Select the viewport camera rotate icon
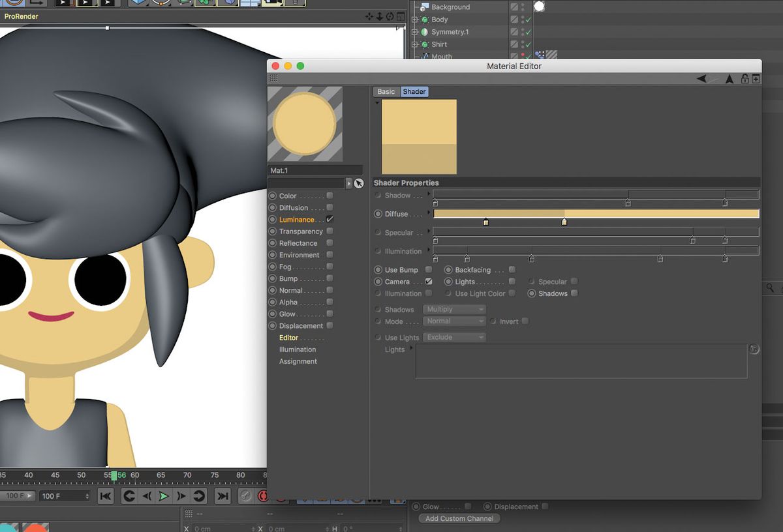783x532 pixels. tap(389, 16)
